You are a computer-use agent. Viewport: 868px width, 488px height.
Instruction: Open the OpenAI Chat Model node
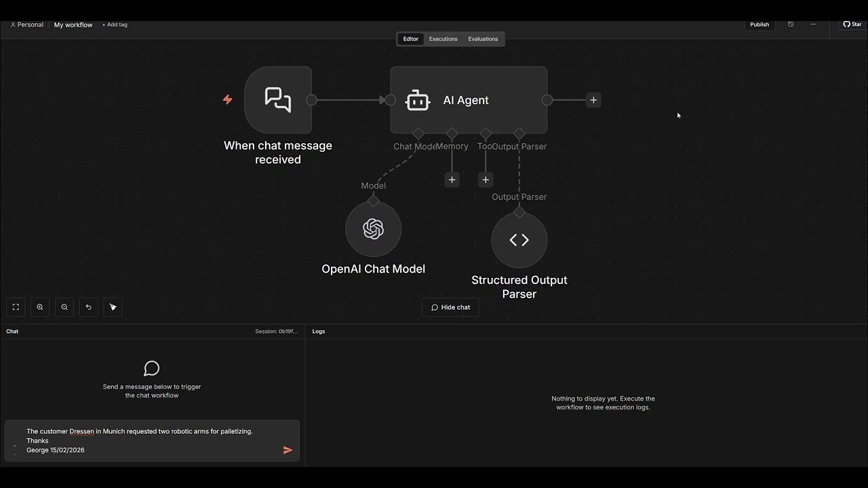pyautogui.click(x=373, y=229)
